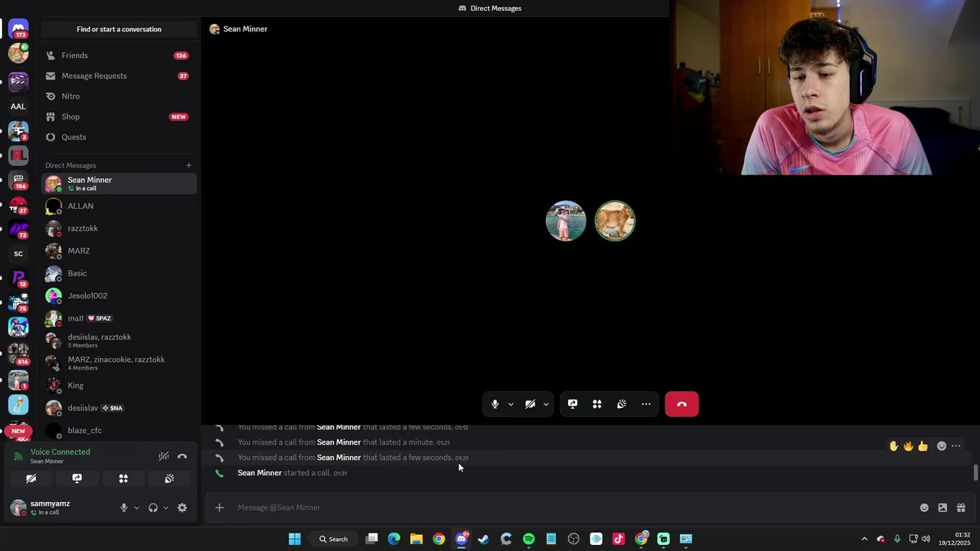Viewport: 980px width, 551px height.
Task: Open ALLAN direct message
Action: pos(119,206)
